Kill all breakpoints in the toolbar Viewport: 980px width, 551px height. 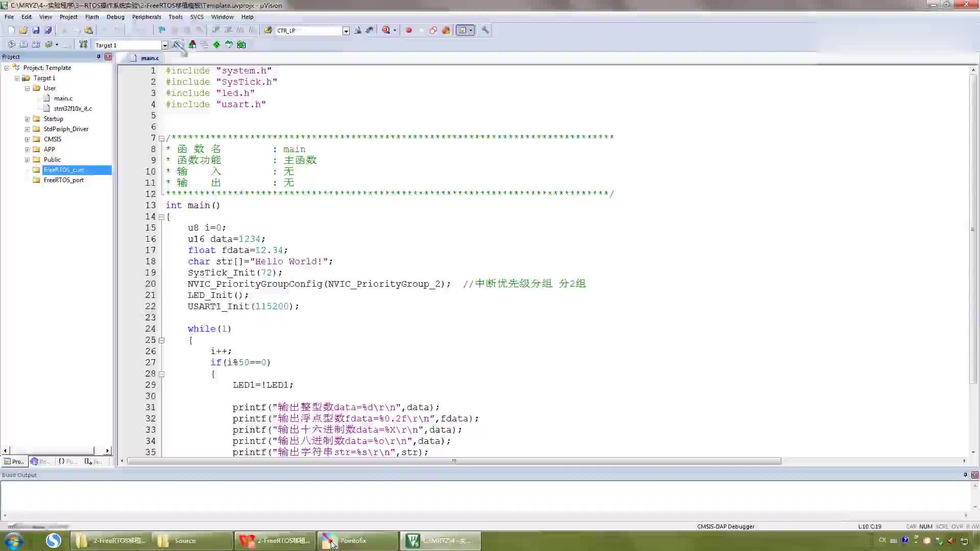446,30
